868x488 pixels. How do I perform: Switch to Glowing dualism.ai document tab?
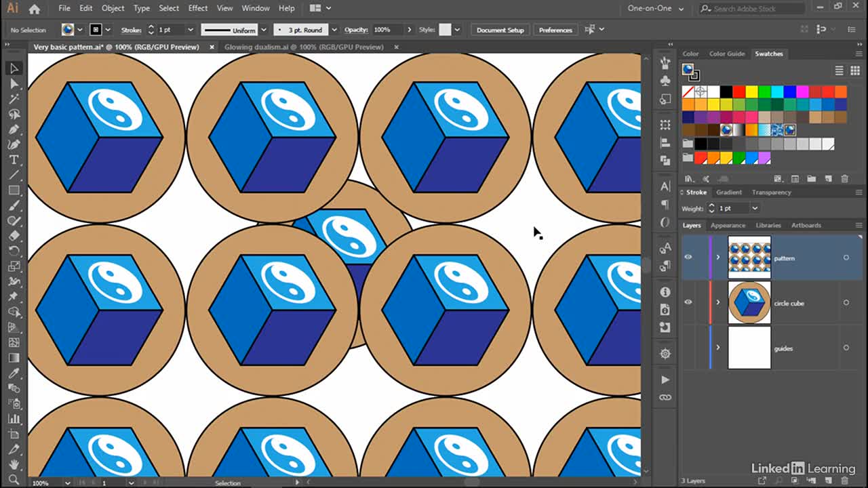click(304, 47)
